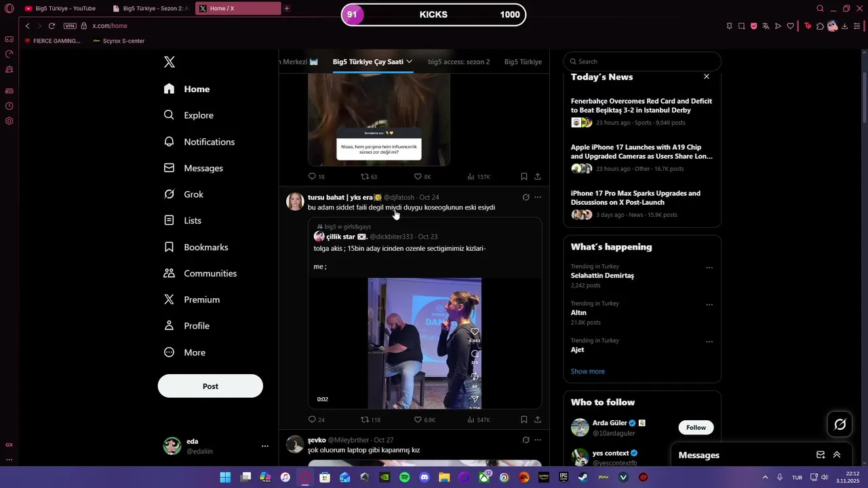Repost the tursu bahat post

point(370,420)
